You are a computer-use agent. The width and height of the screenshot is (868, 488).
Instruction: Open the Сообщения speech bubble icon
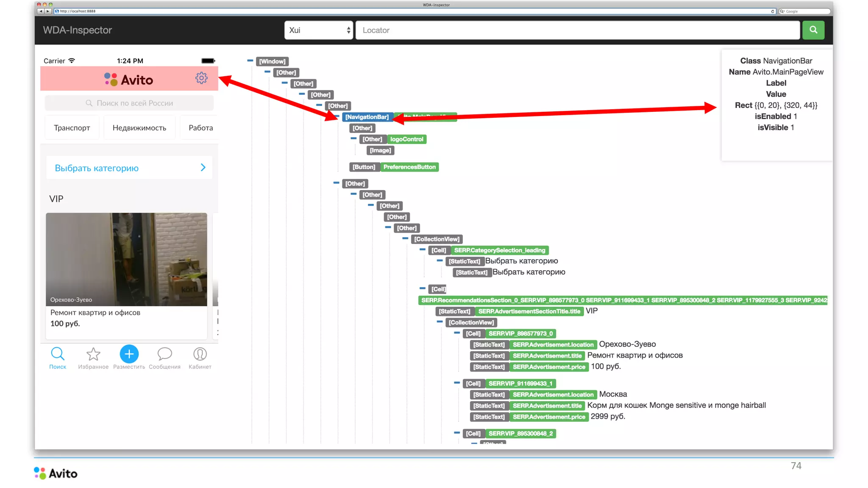tap(164, 354)
